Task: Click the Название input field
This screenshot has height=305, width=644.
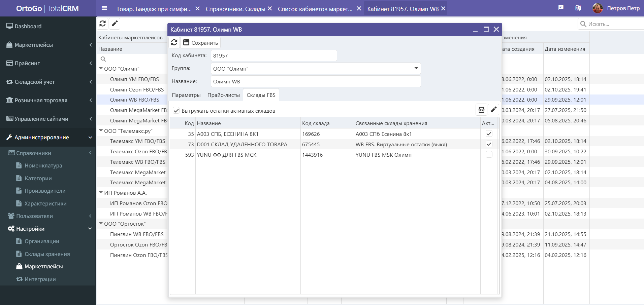Action: pyautogui.click(x=316, y=81)
